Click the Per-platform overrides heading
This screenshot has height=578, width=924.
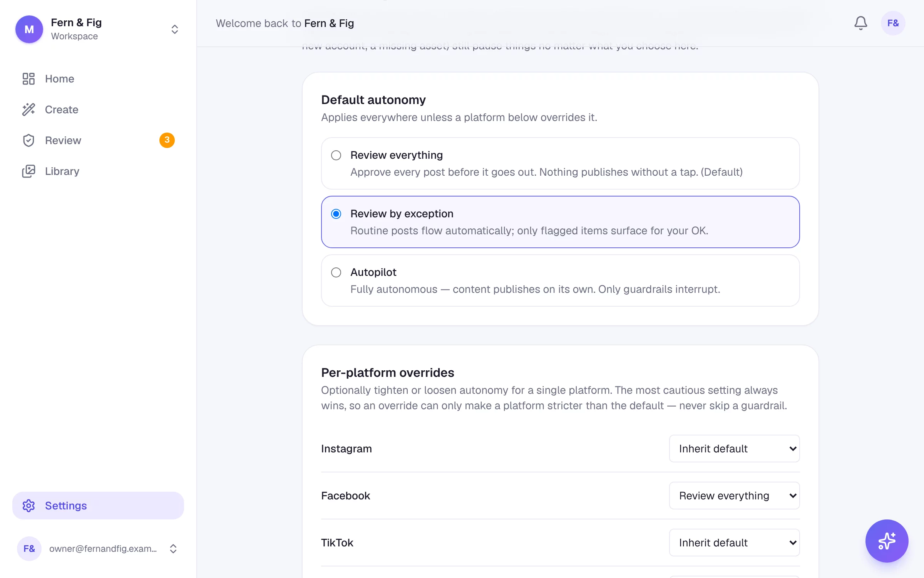(x=388, y=373)
